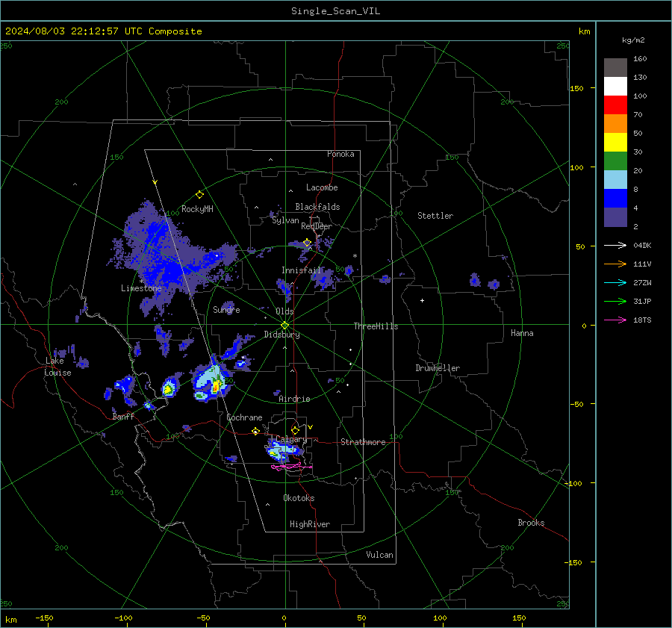Click the Olds label
Screen dimensions: 672x628
(284, 311)
